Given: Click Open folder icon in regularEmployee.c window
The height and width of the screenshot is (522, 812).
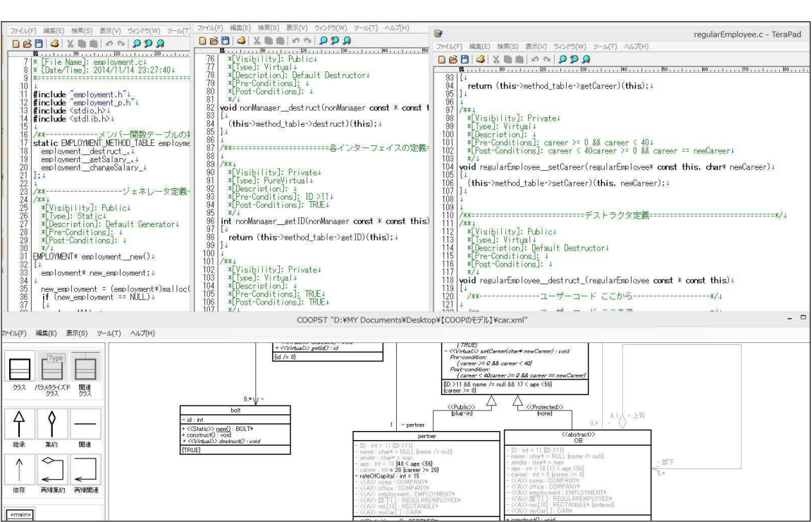Looking at the screenshot, I should tap(453, 60).
